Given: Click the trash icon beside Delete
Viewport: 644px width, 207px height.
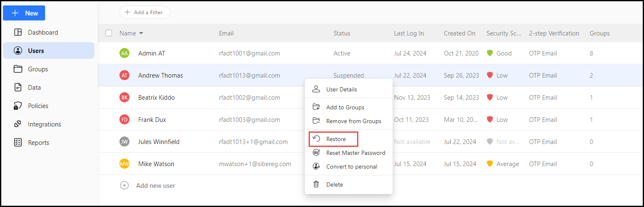Looking at the screenshot, I should point(316,184).
